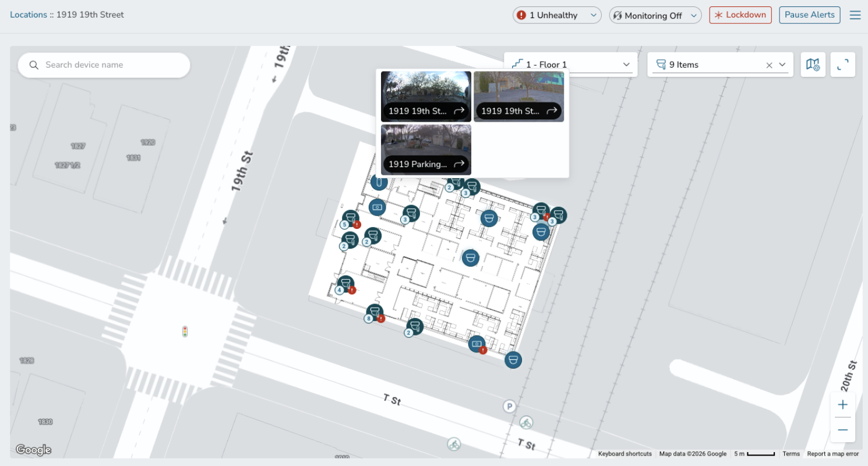
Task: Click the traffic light marker at the intersection
Action: [184, 331]
